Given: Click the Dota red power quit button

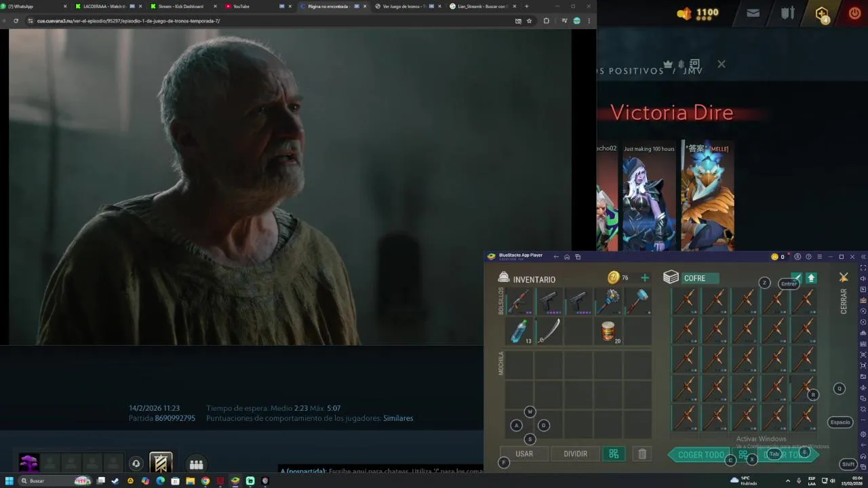Looking at the screenshot, I should point(854,13).
